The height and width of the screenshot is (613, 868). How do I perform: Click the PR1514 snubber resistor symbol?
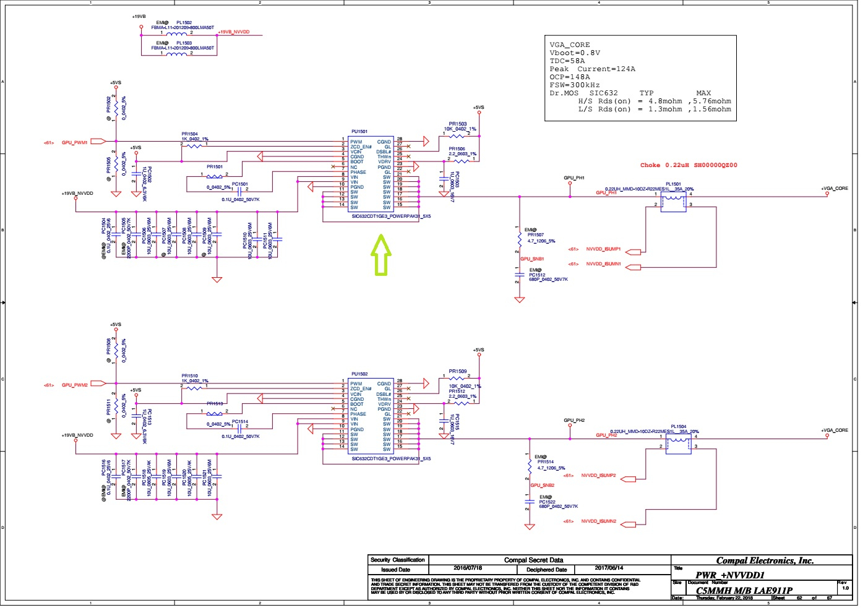click(530, 466)
